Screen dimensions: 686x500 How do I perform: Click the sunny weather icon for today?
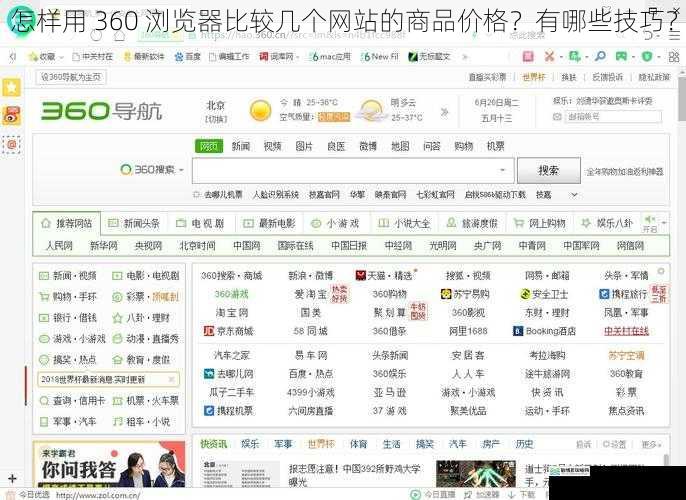point(260,110)
